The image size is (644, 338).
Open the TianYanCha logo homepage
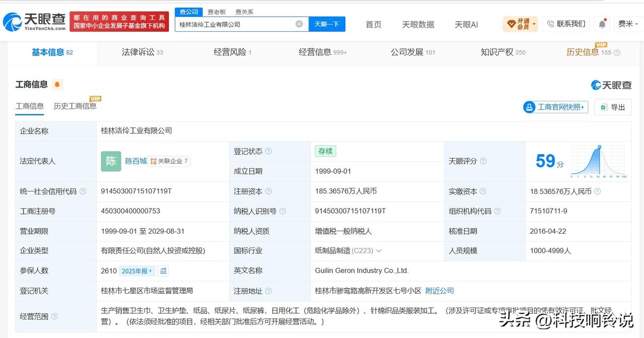(x=34, y=22)
